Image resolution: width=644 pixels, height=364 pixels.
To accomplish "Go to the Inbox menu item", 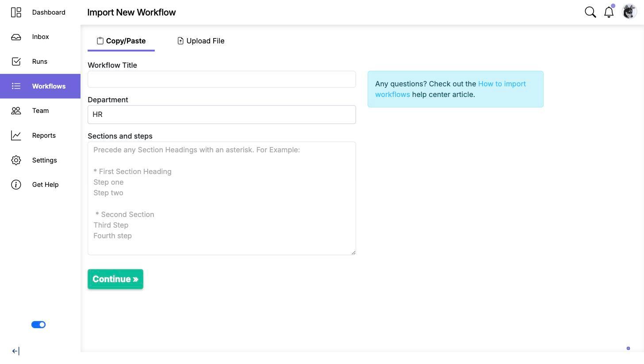I will [40, 37].
